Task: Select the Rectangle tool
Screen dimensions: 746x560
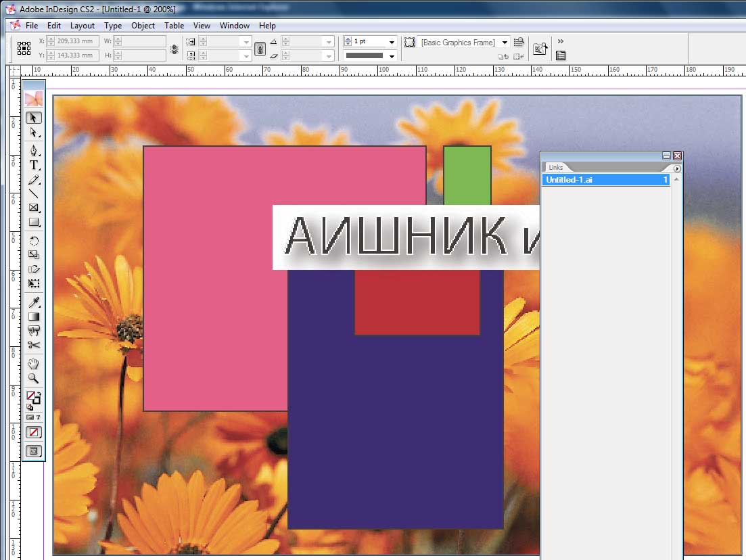Action: pyautogui.click(x=33, y=223)
